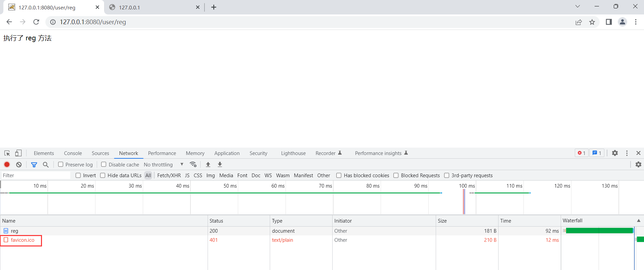Screen dimensions: 644x270
Task: Open the Memory tab
Action: click(x=195, y=153)
